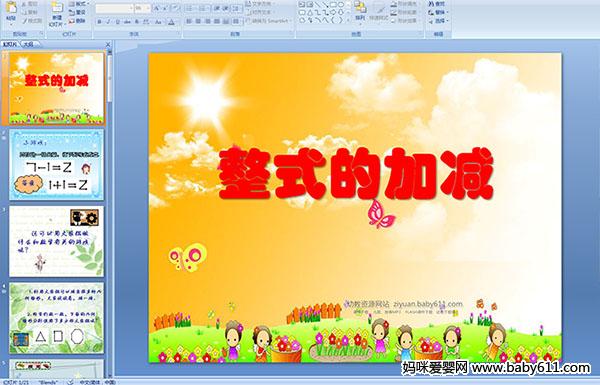600x385 pixels.
Task: Expand the slide Layout dropdown
Action: point(78,4)
